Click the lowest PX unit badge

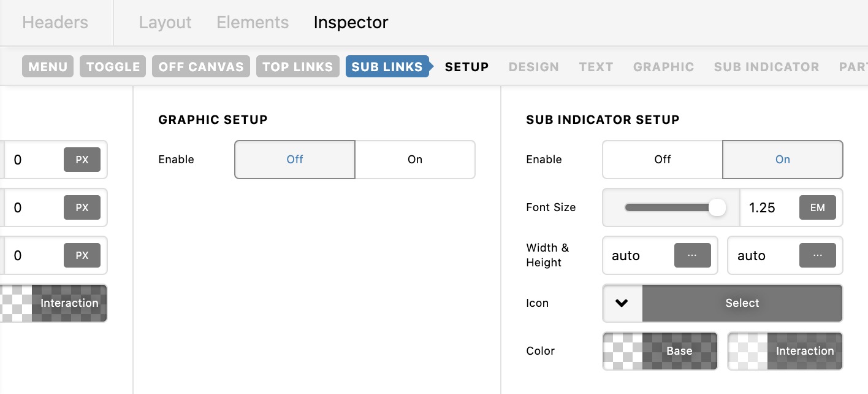[82, 255]
